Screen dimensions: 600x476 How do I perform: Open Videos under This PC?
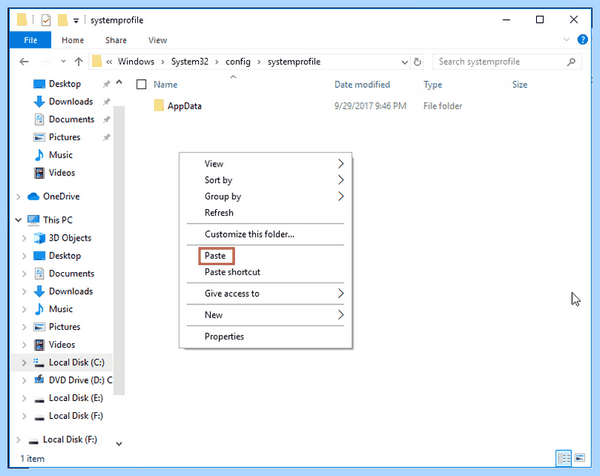(x=62, y=345)
